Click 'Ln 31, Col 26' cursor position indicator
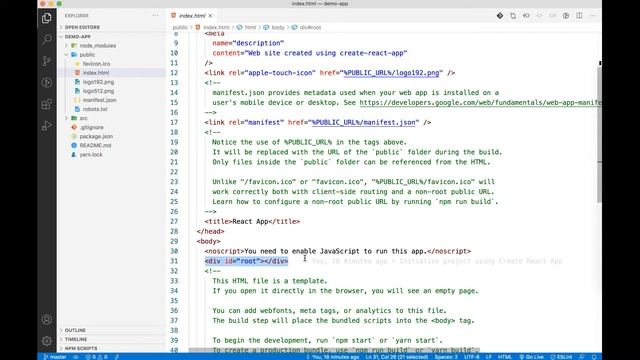 click(396, 357)
